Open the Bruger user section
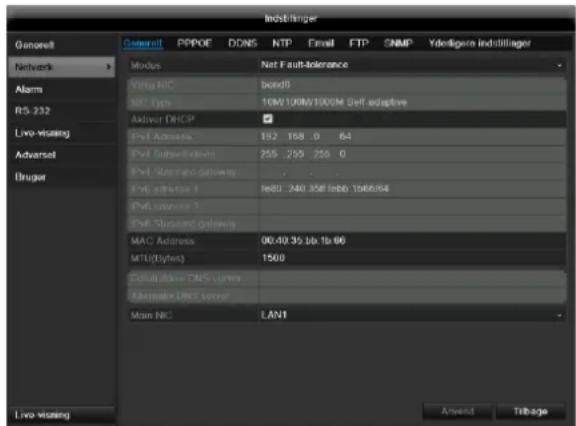576x426 pixels. point(61,177)
